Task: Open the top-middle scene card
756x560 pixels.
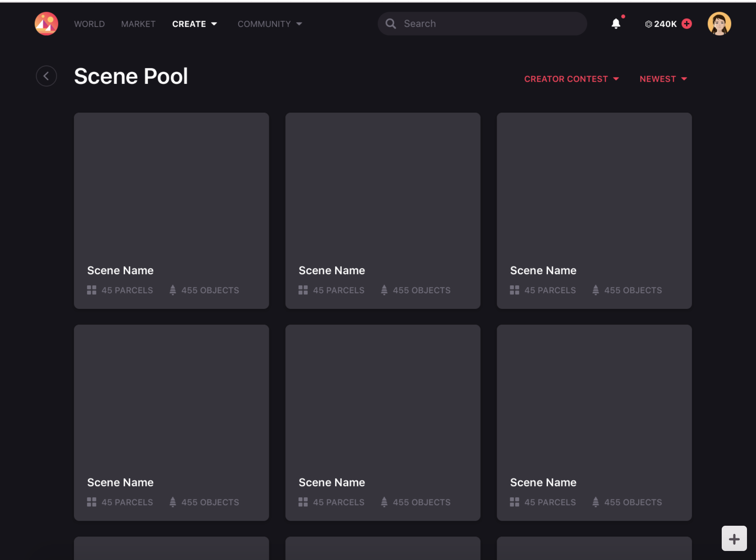Action: click(x=383, y=211)
